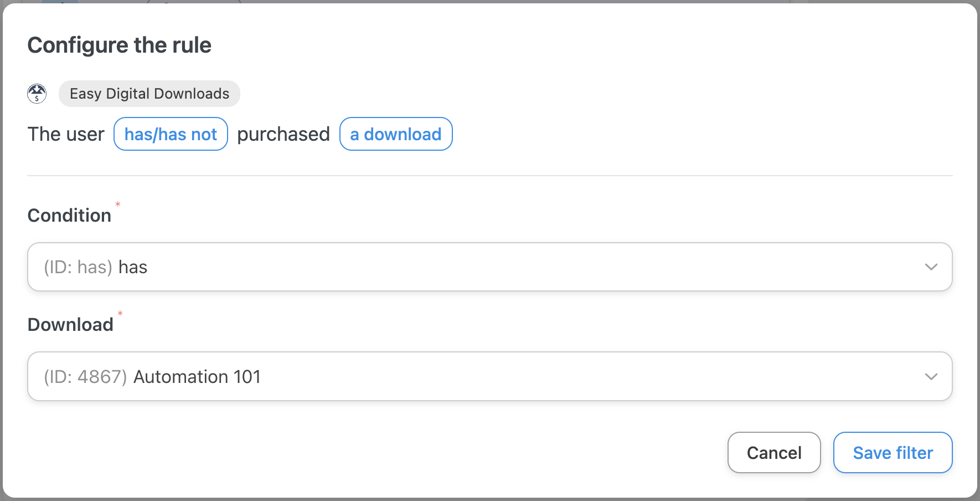Click the "Automation 101" selected value

(x=197, y=377)
